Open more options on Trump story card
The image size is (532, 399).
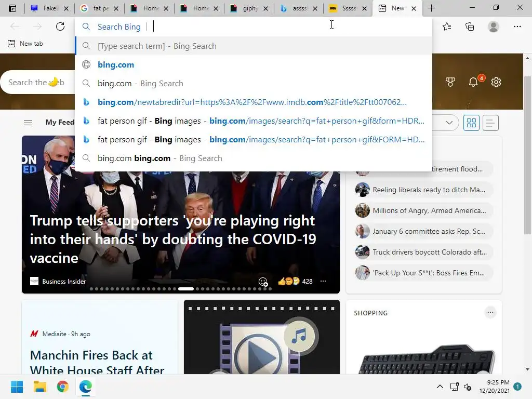point(323,281)
